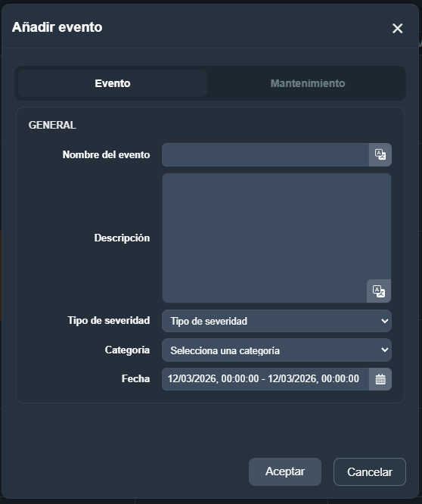Click translate icon in Nombre del evento field

[x=380, y=154]
